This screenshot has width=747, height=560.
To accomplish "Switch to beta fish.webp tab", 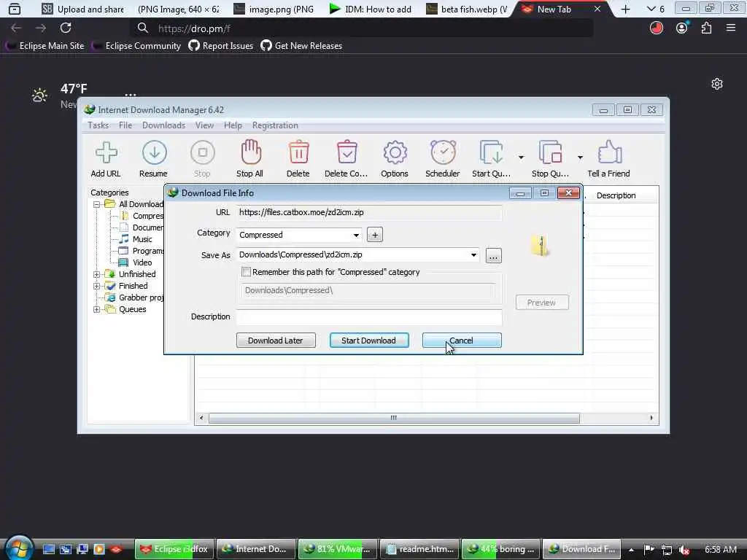I will [467, 9].
